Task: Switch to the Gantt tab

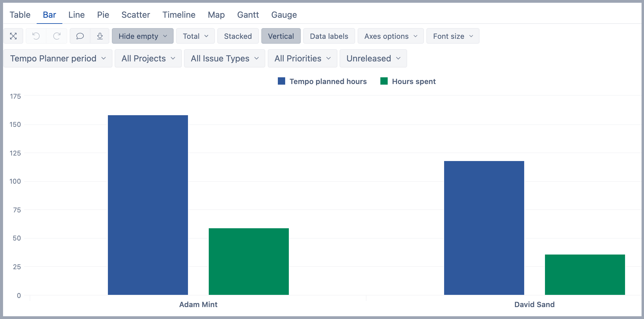Action: pyautogui.click(x=248, y=15)
